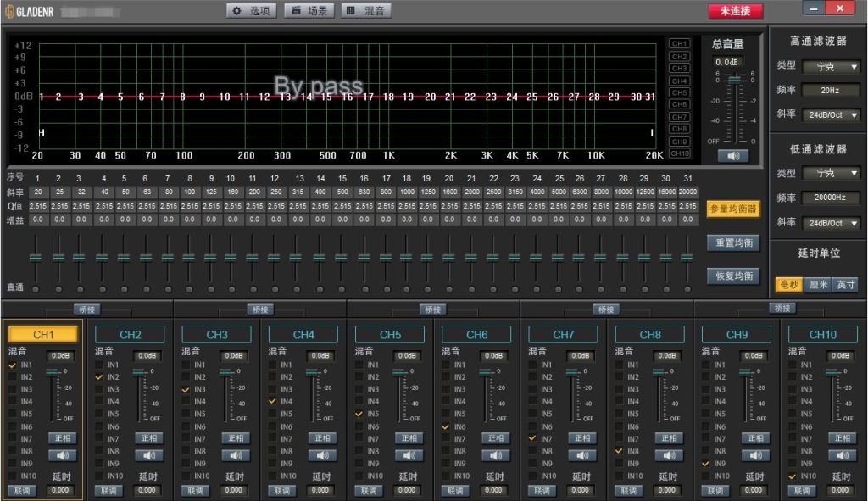Click the high-pass 频率 20Hz field
The image size is (868, 501).
point(830,90)
